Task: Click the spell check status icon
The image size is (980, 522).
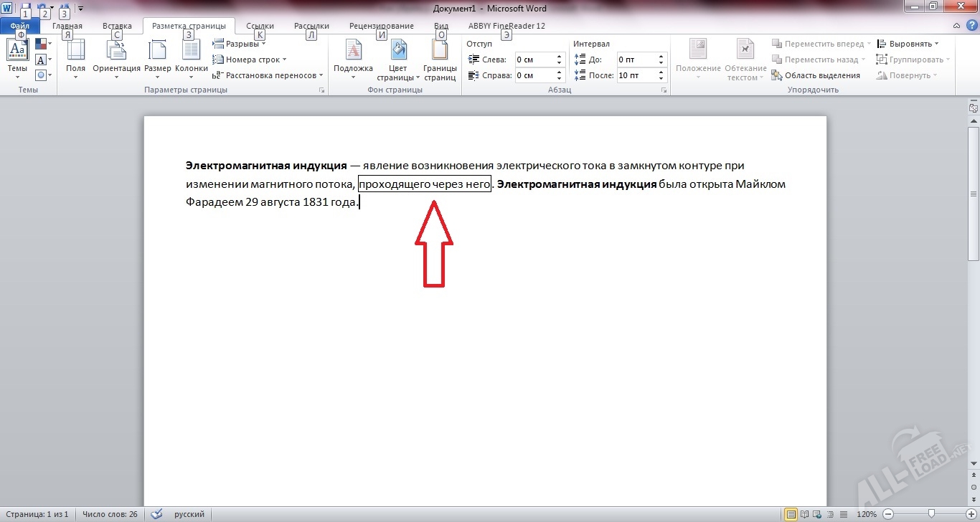Action: pyautogui.click(x=156, y=514)
